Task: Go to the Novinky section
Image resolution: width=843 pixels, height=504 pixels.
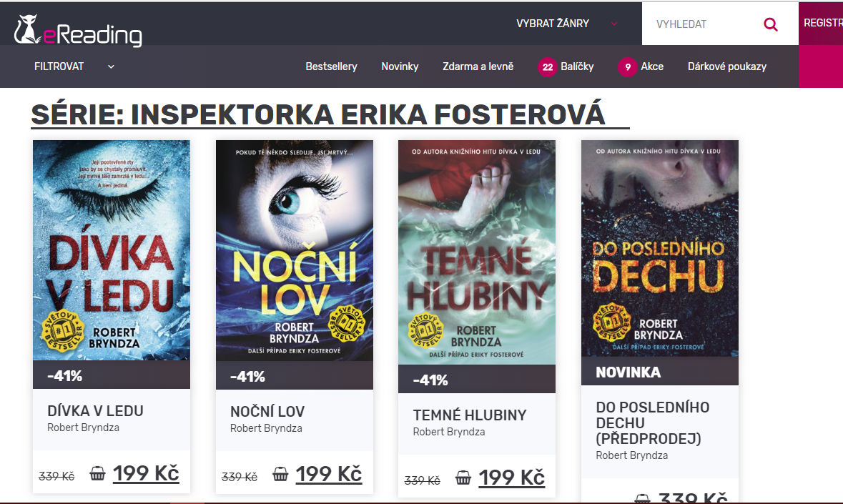Action: 400,66
